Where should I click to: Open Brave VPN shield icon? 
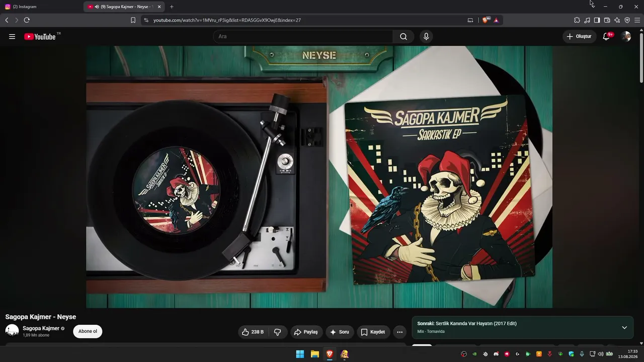627,20
